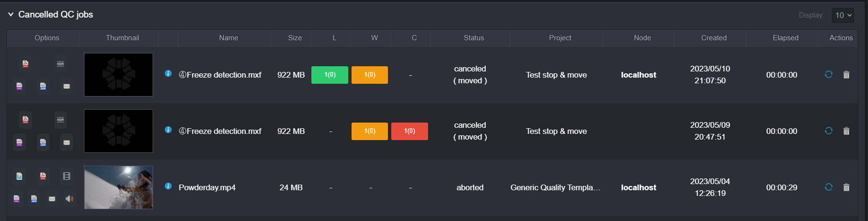Restart the Freeze detection job created 2023/05/09
The image size is (868, 221).
coord(829,131)
